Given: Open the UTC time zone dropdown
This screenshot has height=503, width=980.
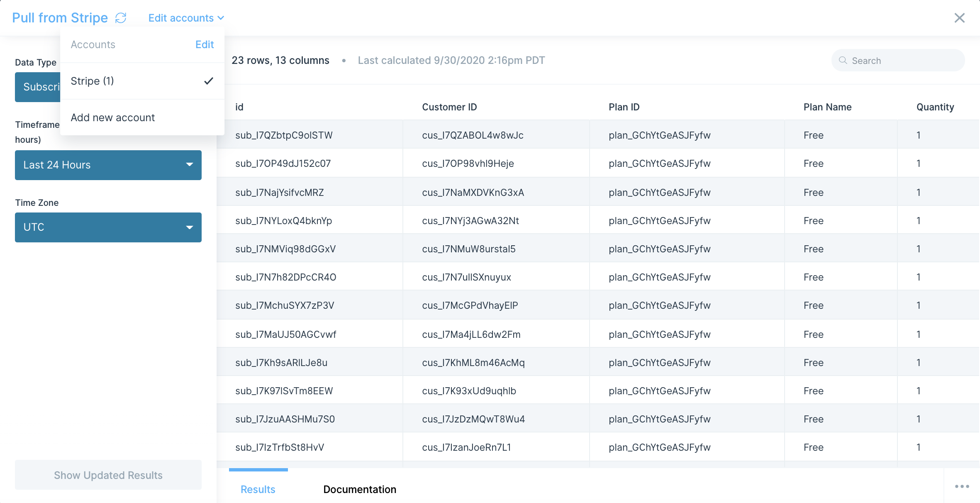Looking at the screenshot, I should click(x=108, y=227).
